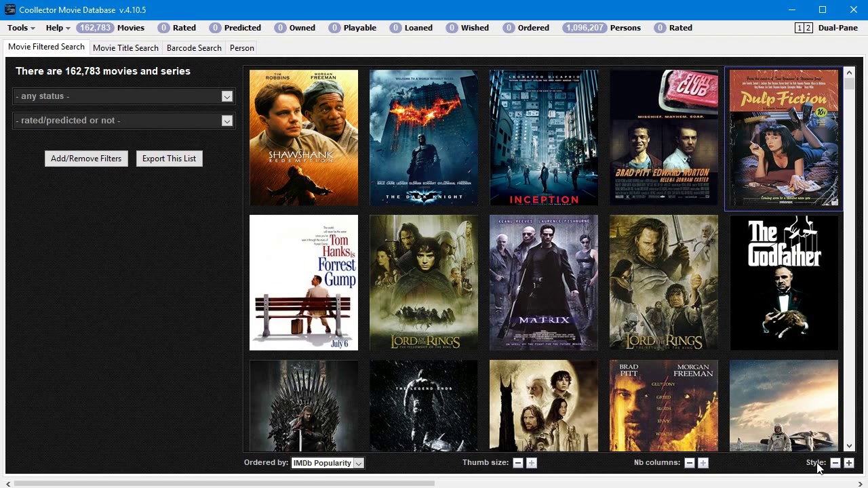868x488 pixels.
Task: Click the 1,096,207 Persons counter
Action: click(601, 28)
